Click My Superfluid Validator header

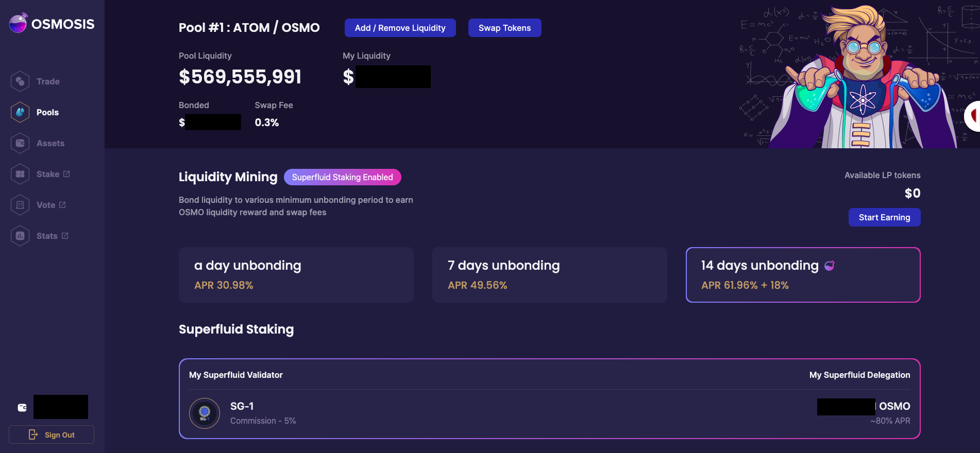[236, 375]
